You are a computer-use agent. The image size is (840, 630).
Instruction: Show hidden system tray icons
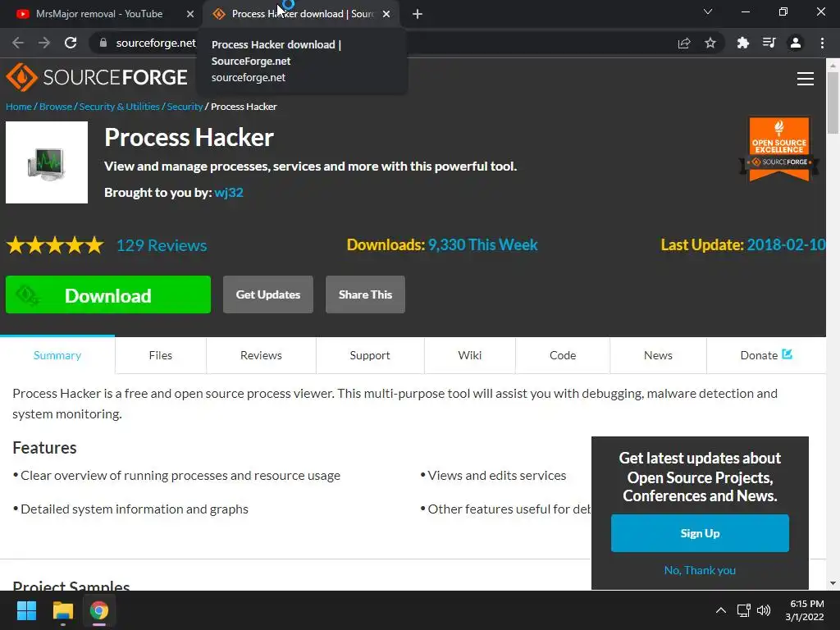click(x=721, y=610)
